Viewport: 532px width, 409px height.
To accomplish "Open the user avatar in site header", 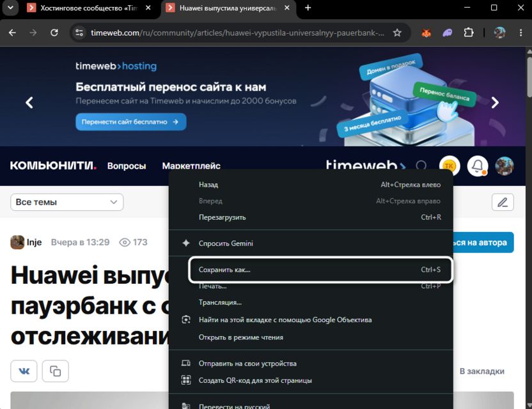I will point(505,166).
